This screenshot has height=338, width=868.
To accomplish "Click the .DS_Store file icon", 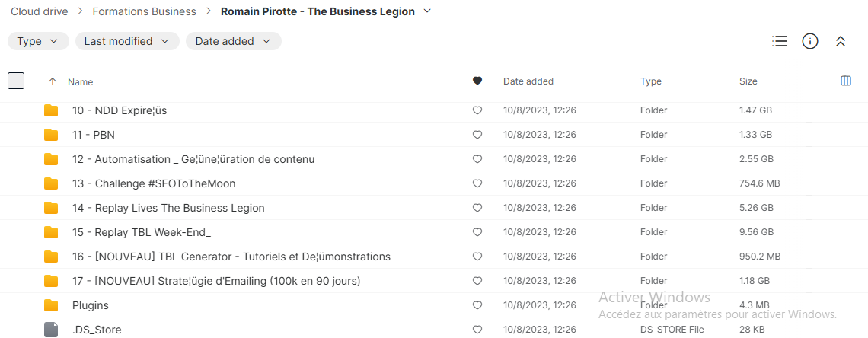I will coord(51,330).
